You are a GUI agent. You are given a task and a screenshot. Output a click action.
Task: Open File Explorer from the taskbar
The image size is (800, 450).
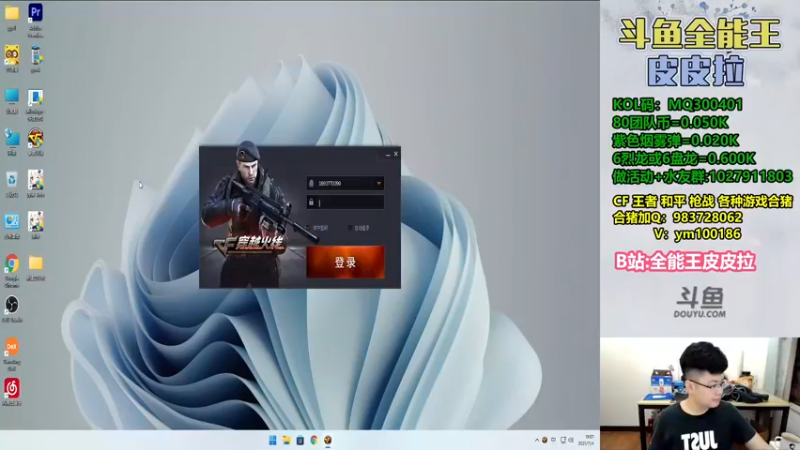pos(286,440)
